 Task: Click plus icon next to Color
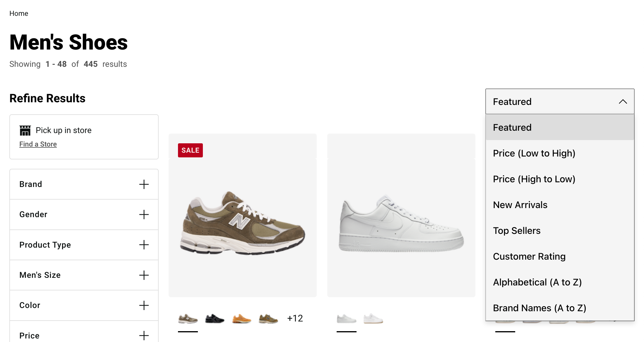point(144,305)
